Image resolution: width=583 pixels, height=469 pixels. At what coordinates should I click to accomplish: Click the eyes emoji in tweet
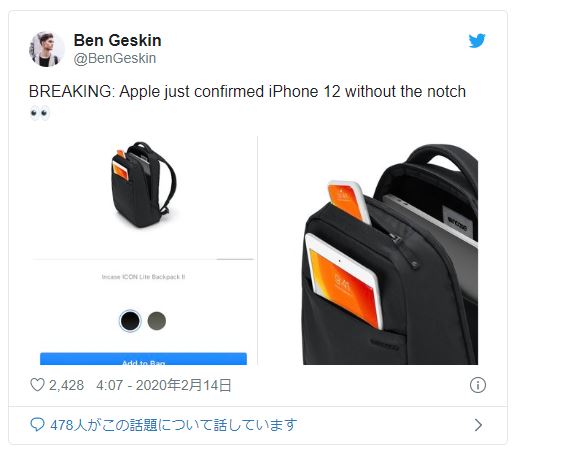tap(39, 113)
